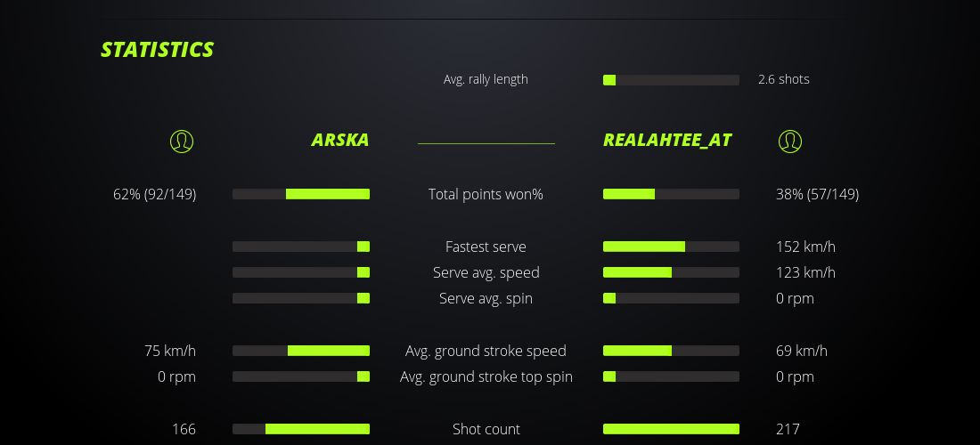Screen dimensions: 980x445
Task: Click REALAHTEE_AT's Fastest serve bar
Action: point(671,247)
